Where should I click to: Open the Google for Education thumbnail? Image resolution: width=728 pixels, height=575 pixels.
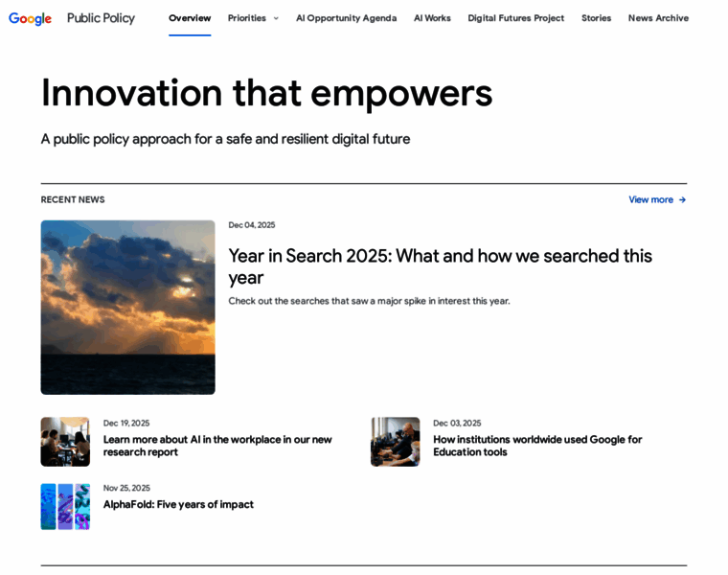395,442
